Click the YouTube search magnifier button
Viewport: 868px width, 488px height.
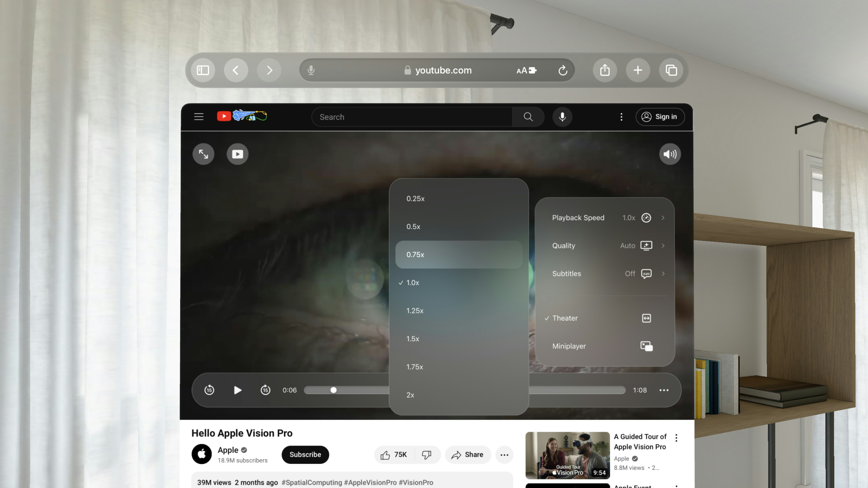pyautogui.click(x=528, y=117)
